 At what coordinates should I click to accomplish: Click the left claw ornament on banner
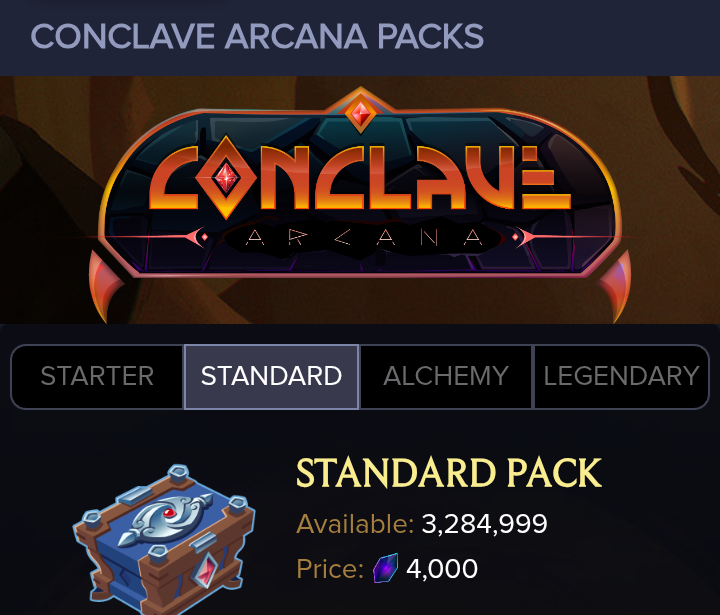(104, 287)
